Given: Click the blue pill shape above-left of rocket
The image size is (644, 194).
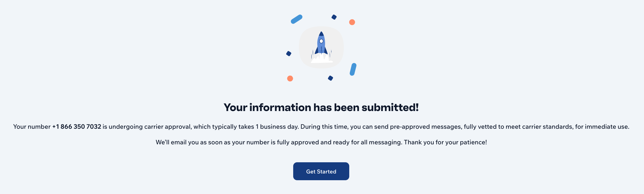Looking at the screenshot, I should pos(297,19).
